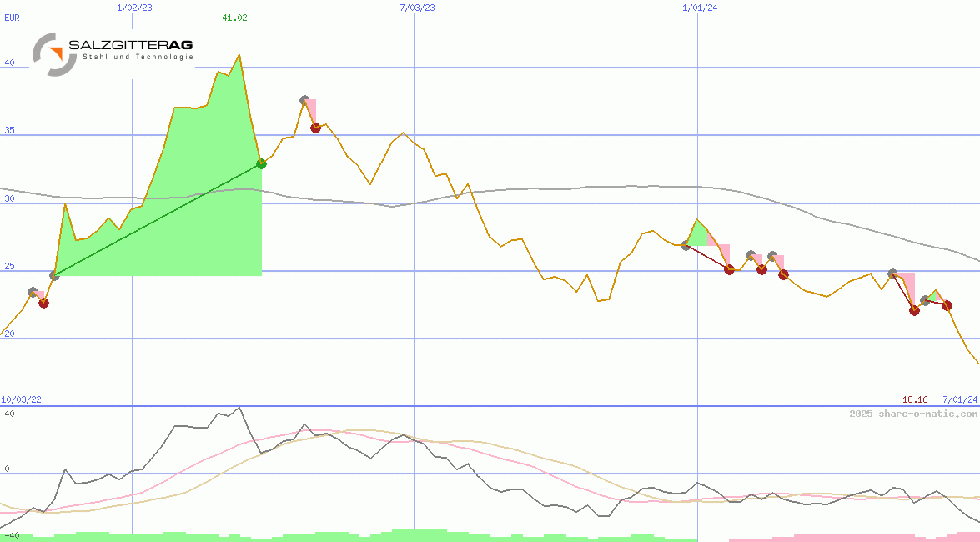Click the -40 oscillator axis label
The image size is (980, 542).
point(9,534)
